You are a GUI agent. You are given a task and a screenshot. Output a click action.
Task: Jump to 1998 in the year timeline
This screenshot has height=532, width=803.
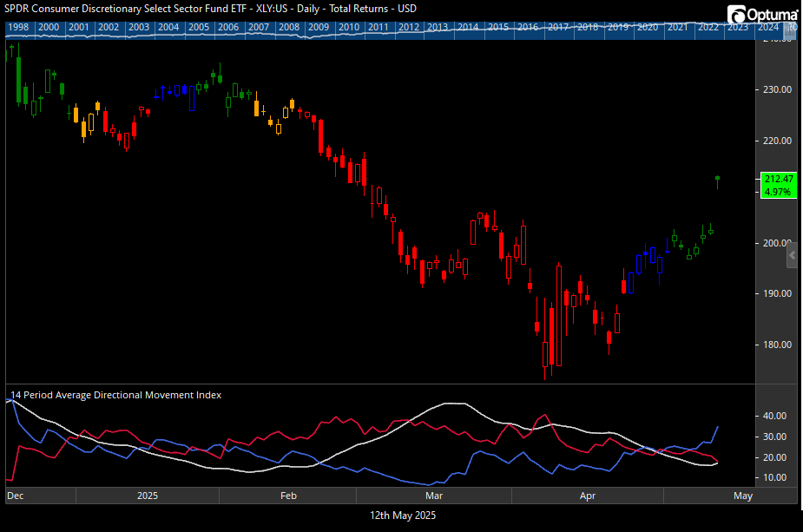tap(18, 28)
